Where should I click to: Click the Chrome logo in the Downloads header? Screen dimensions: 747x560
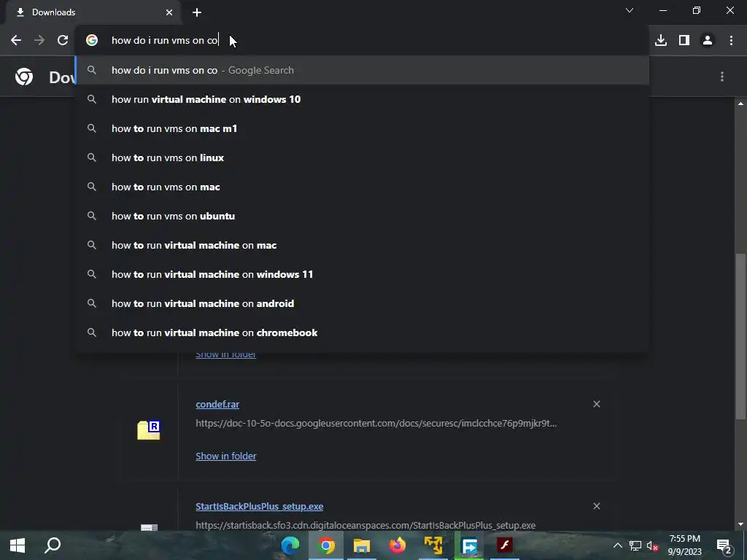24,77
